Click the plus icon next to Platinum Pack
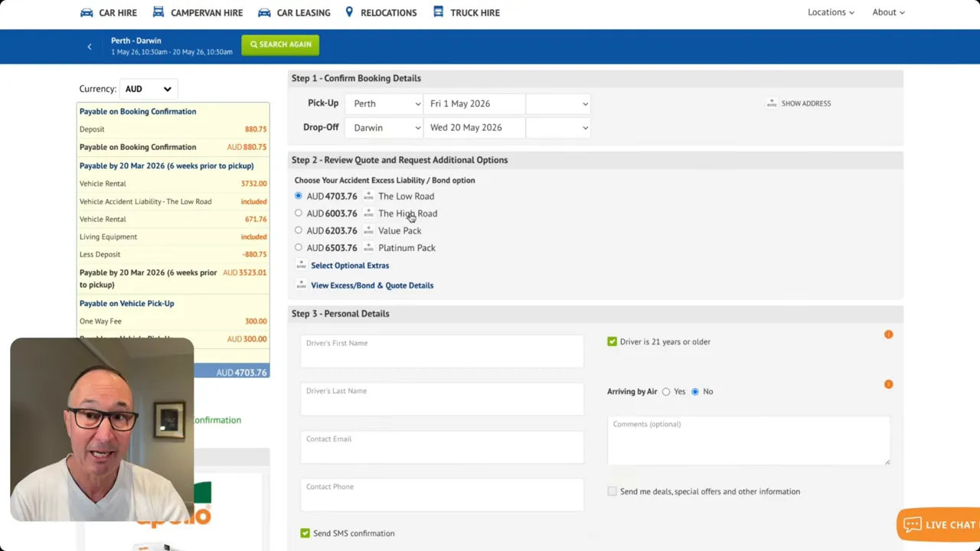 click(x=368, y=247)
